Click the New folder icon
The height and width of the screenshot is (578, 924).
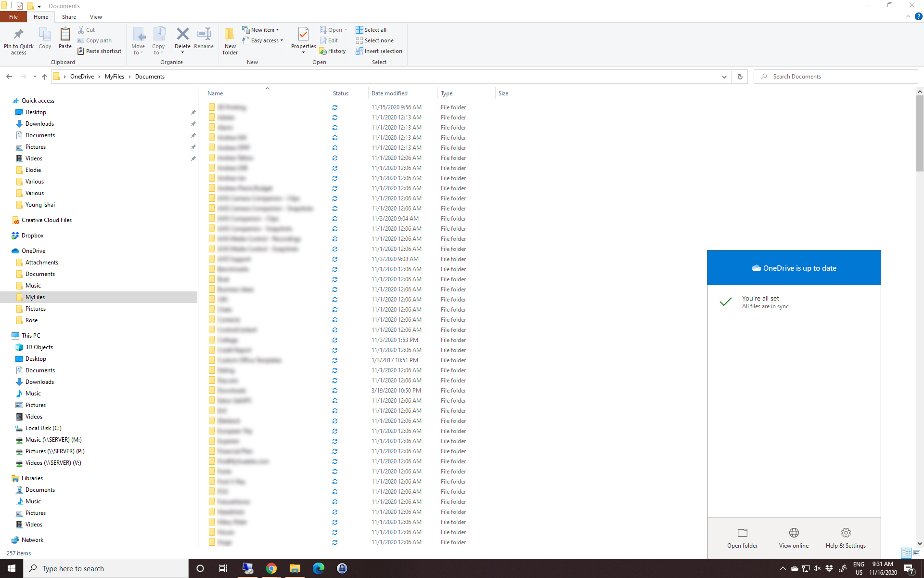pyautogui.click(x=230, y=35)
